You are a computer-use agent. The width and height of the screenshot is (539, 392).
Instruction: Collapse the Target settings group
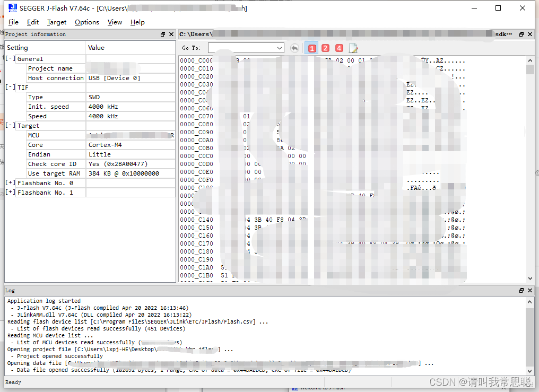(10, 125)
